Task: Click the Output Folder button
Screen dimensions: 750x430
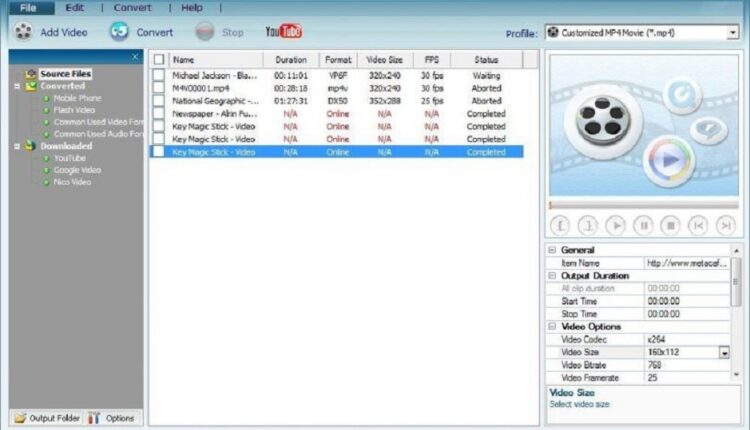Action: [x=48, y=417]
